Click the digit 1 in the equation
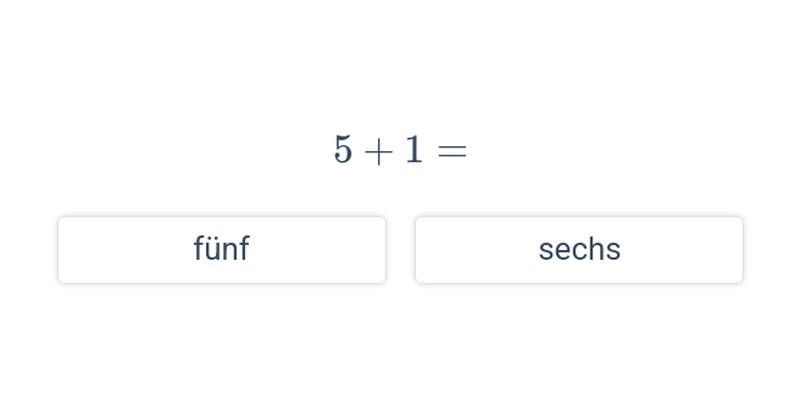The image size is (800, 400). 414,150
